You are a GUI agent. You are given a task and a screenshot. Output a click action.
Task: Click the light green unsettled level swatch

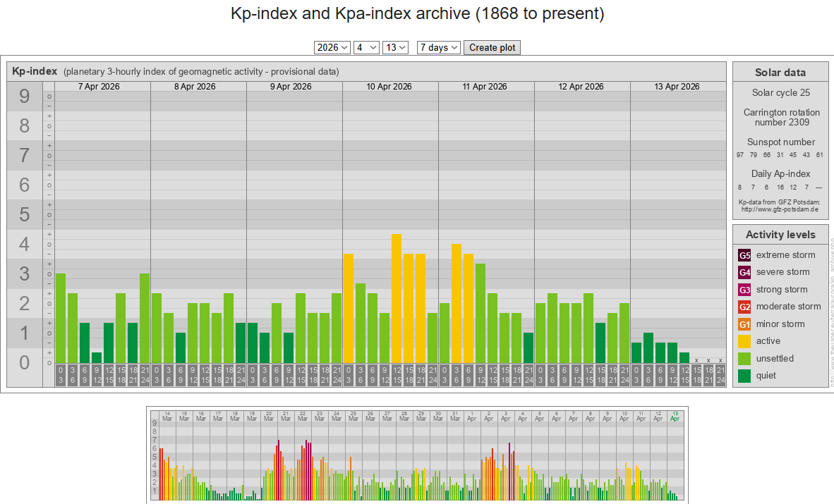pyautogui.click(x=744, y=359)
